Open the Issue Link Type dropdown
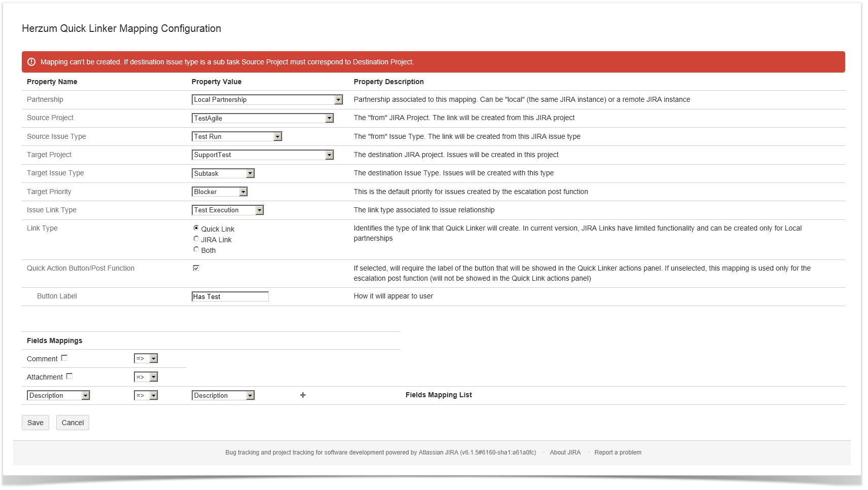Viewport: 868px width, 490px height. click(228, 210)
